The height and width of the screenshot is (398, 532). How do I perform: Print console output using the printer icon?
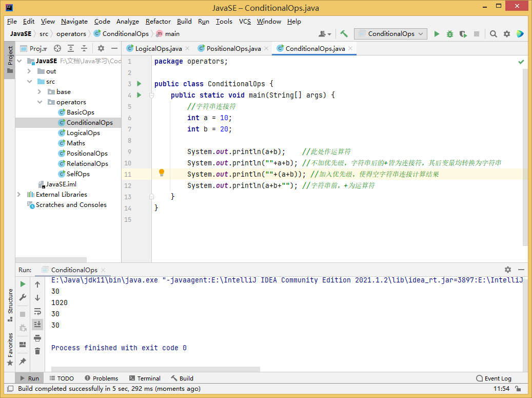coord(37,337)
